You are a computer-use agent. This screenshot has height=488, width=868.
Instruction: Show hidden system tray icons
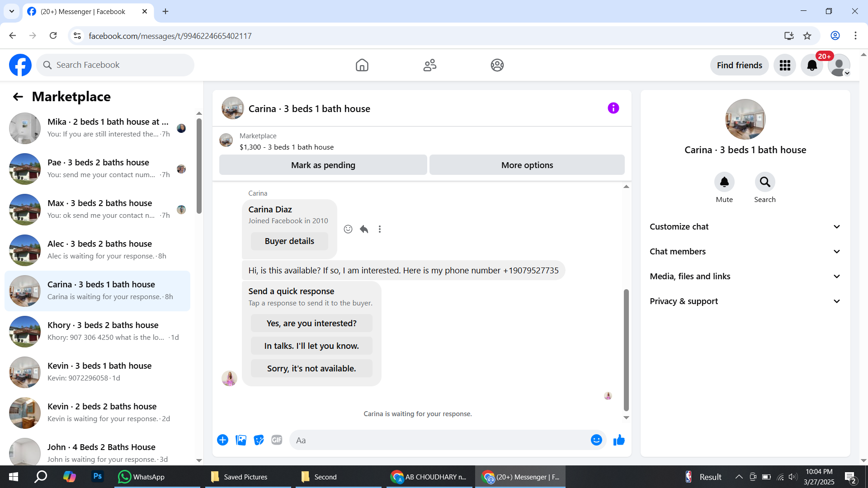(x=739, y=477)
